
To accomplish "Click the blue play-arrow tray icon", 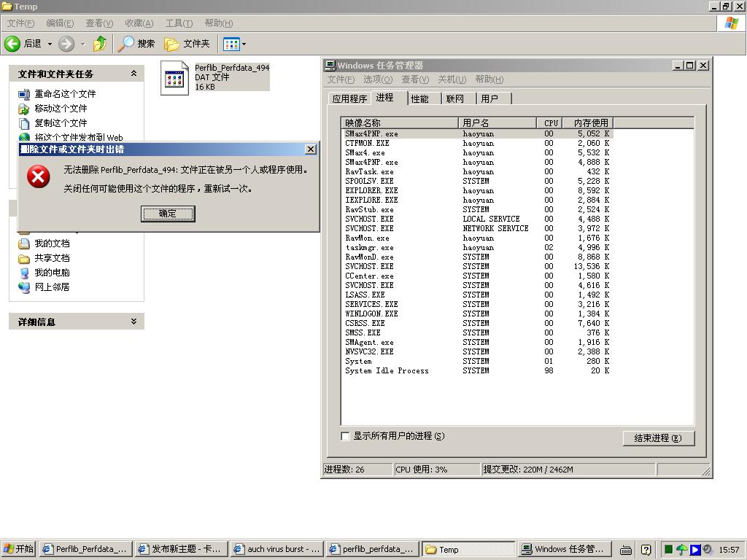I will 694,550.
